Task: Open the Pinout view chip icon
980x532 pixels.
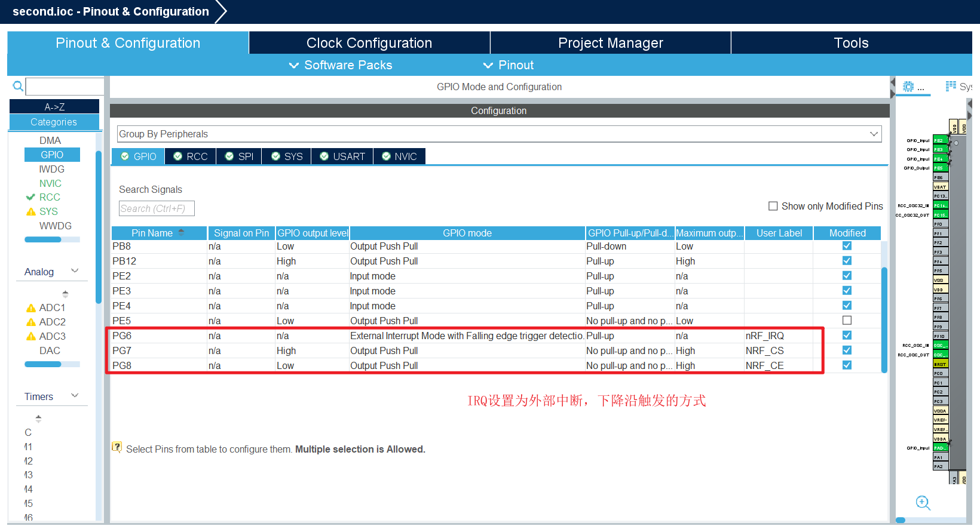Action: click(x=908, y=87)
